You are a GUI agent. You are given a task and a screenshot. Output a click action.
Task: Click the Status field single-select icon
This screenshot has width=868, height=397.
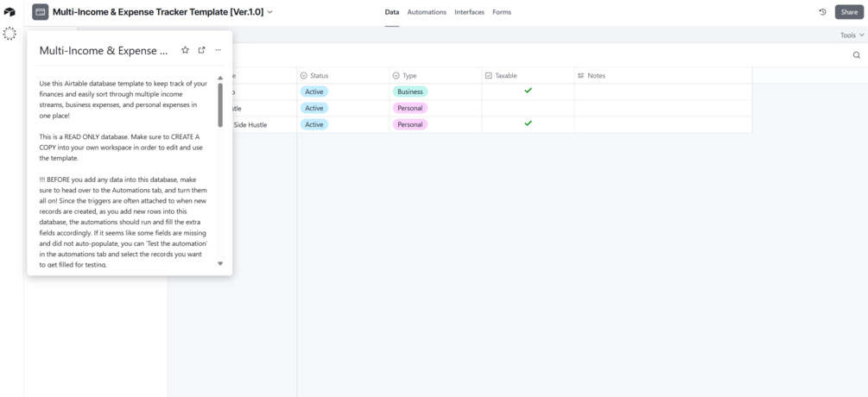[303, 76]
